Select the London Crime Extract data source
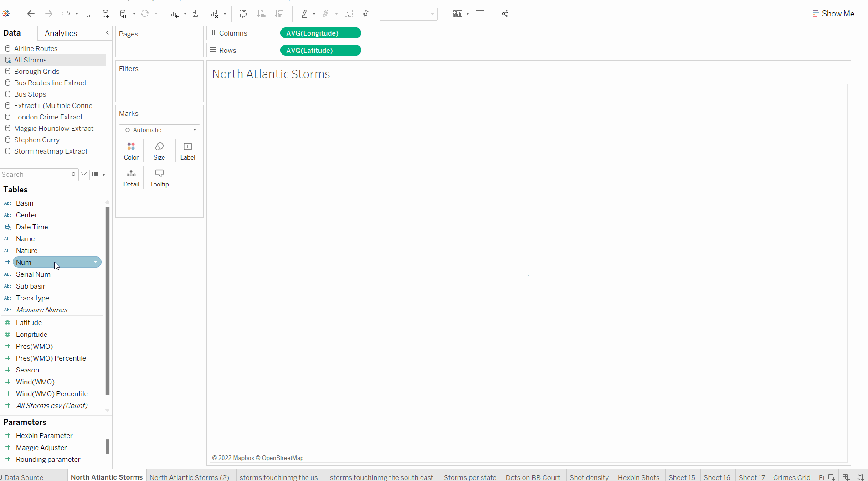This screenshot has height=481, width=868. (48, 117)
